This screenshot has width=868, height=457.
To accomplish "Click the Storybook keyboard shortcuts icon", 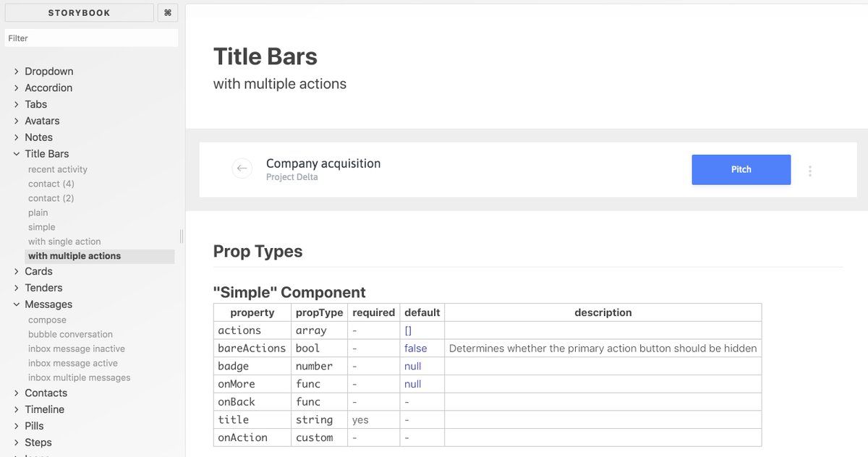I will coord(168,13).
